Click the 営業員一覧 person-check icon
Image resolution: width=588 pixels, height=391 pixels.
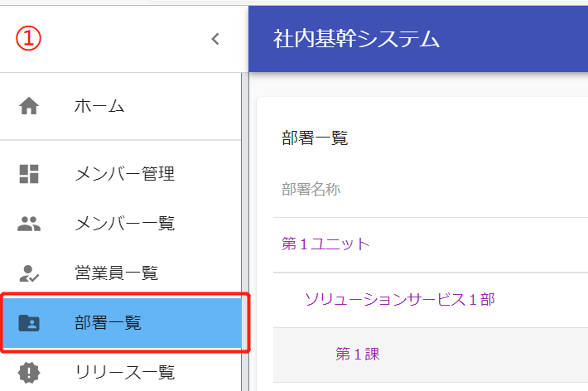[29, 273]
